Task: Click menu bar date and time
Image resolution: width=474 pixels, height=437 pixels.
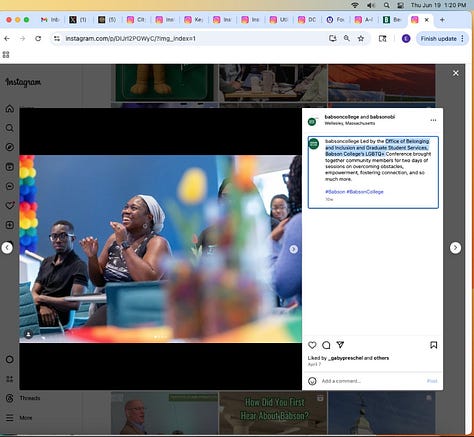Action: pos(438,5)
